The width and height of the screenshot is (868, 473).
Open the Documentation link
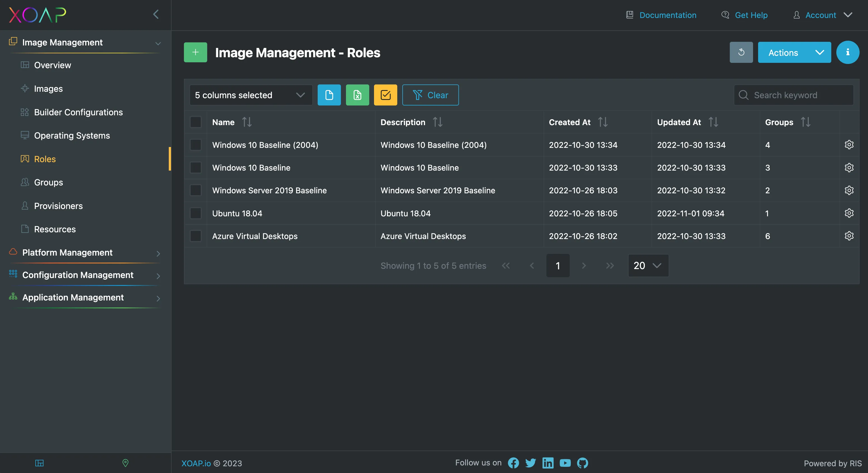pyautogui.click(x=661, y=15)
